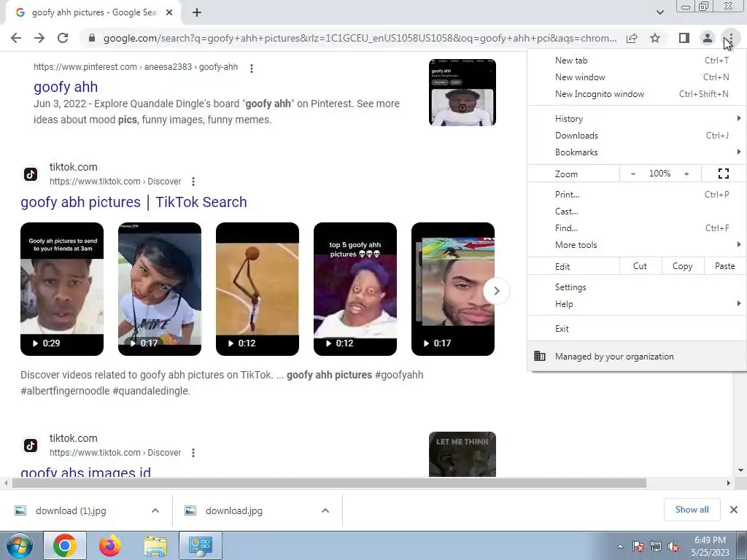Screen dimensions: 747x560
Task: Open options for the Pinterest result
Action: click(x=252, y=68)
